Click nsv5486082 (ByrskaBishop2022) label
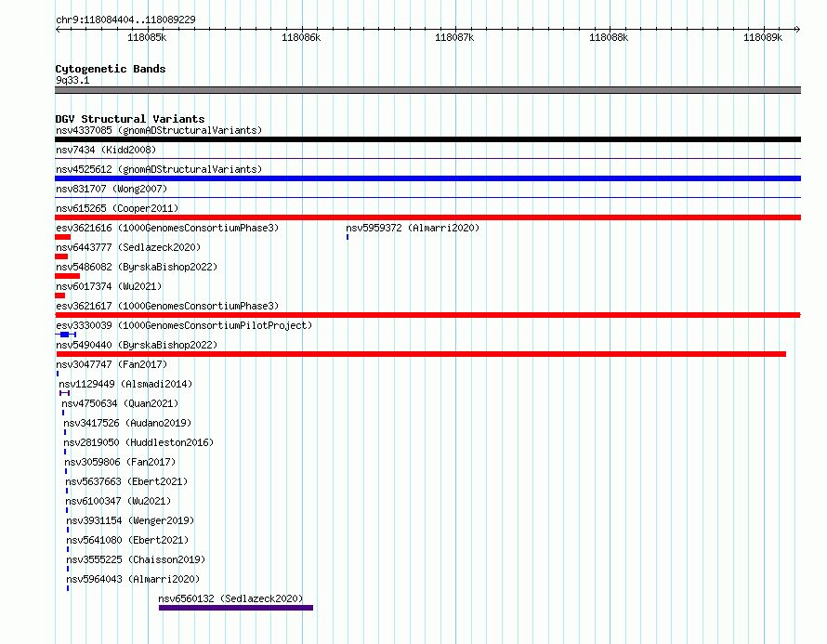 (x=137, y=267)
